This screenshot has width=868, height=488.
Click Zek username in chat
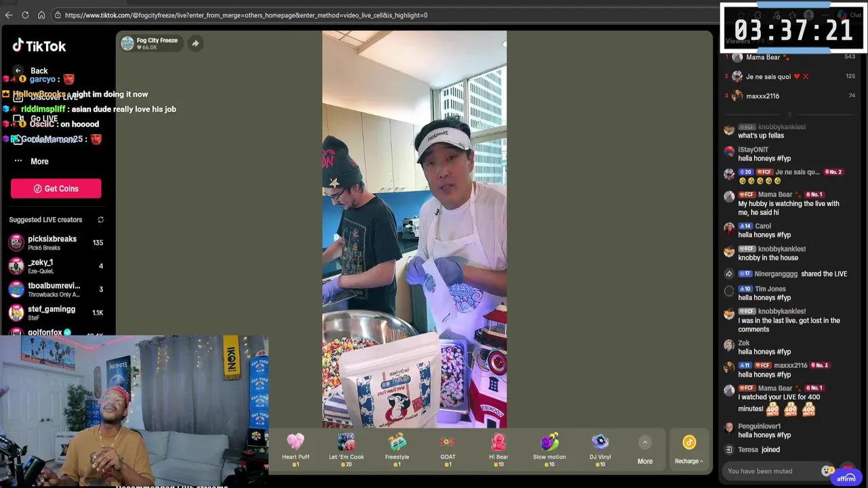744,344
